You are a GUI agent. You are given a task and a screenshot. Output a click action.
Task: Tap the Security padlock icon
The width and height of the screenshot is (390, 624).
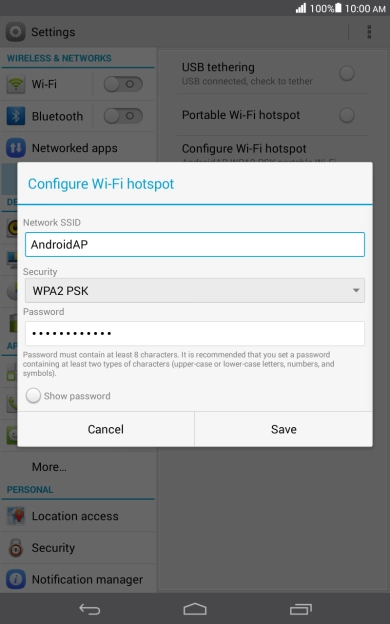coord(16,548)
